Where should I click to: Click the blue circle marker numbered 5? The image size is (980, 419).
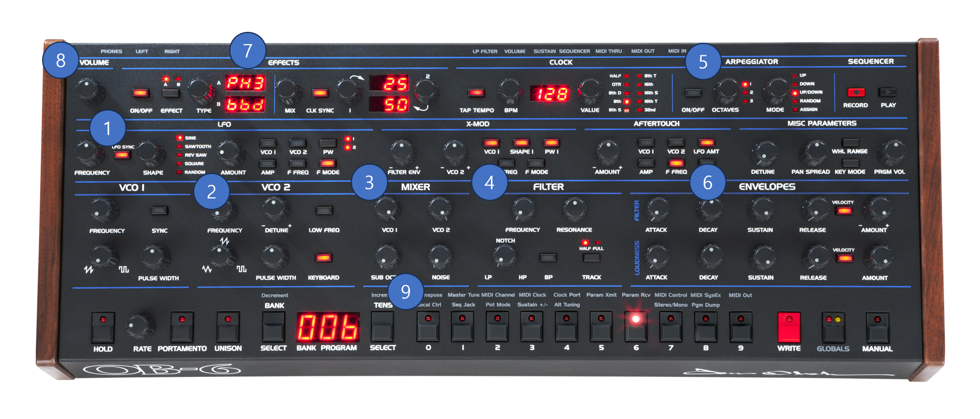click(x=703, y=62)
